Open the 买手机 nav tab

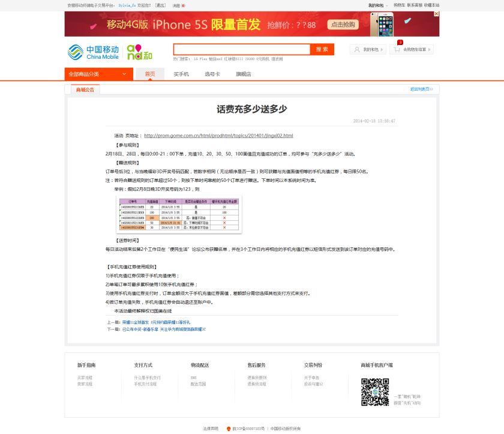point(181,74)
